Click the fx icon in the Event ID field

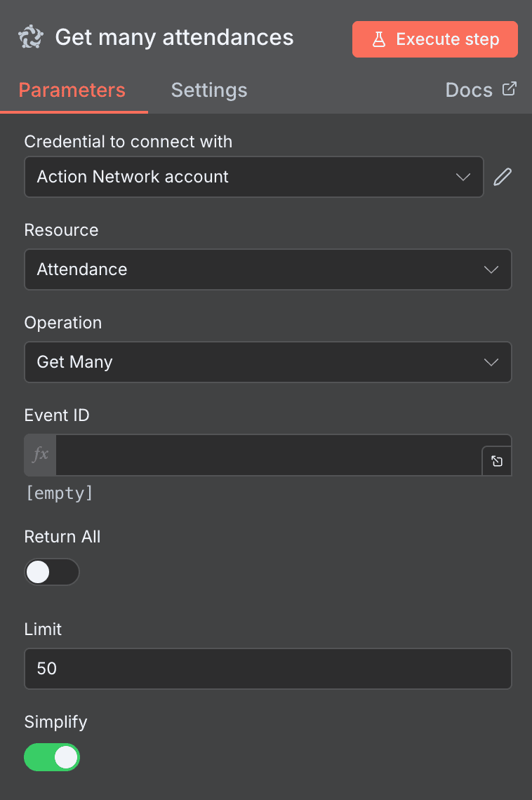tap(39, 455)
